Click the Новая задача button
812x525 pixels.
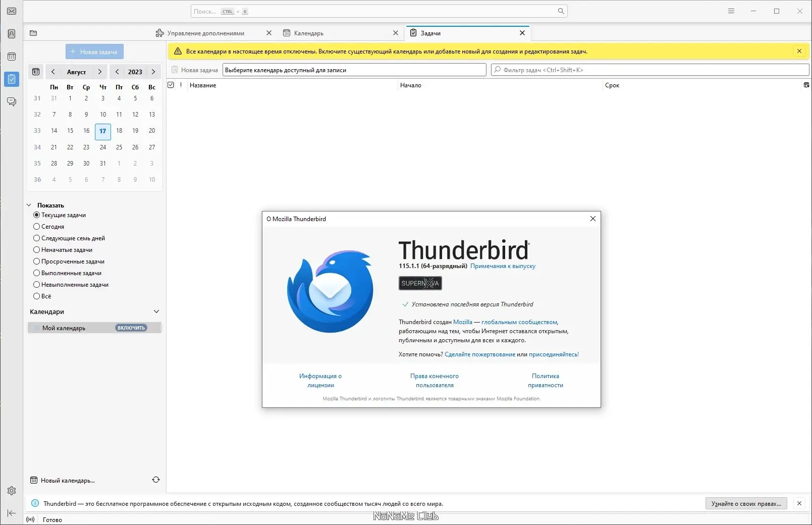pyautogui.click(x=94, y=51)
